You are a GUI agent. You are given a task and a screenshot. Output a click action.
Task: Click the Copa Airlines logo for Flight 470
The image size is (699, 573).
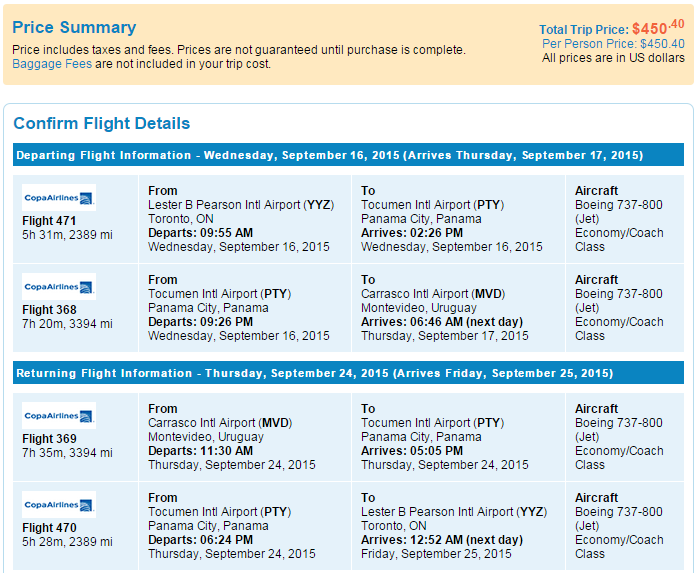(59, 505)
